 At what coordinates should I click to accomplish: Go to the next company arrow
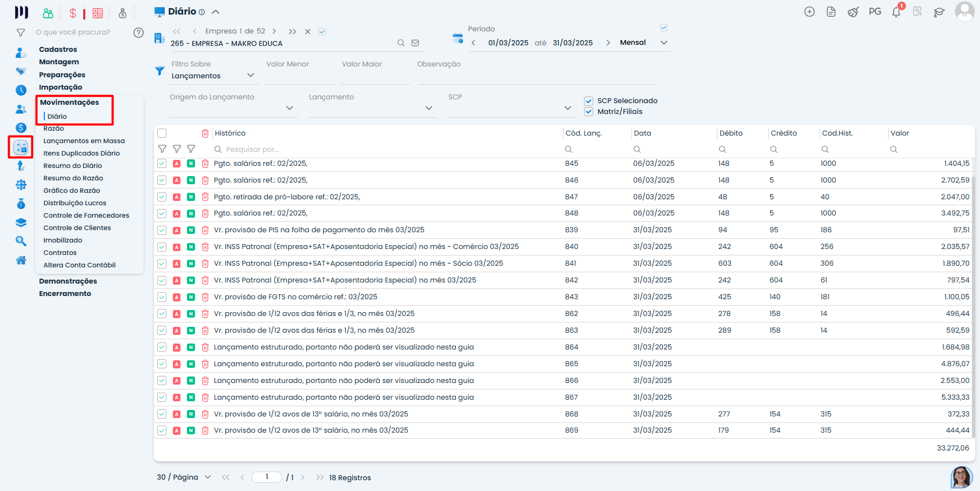274,31
